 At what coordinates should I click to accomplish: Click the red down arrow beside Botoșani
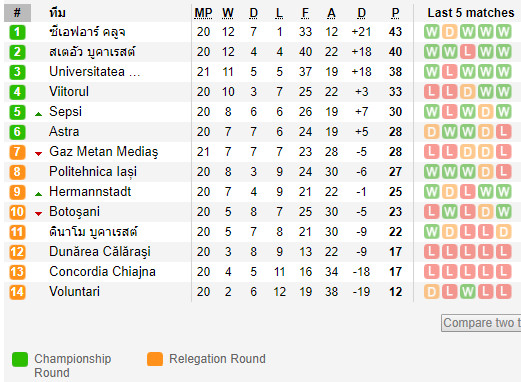pos(39,214)
